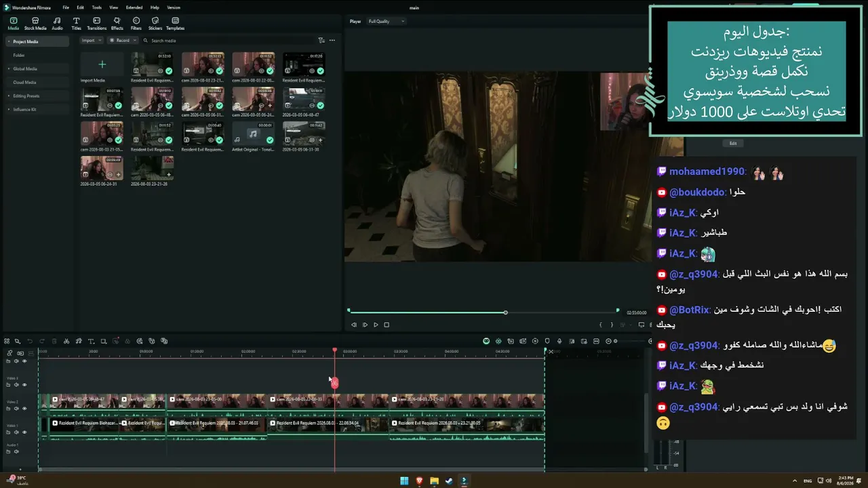This screenshot has width=868, height=488.
Task: Open the Templates tab
Action: coord(175,24)
